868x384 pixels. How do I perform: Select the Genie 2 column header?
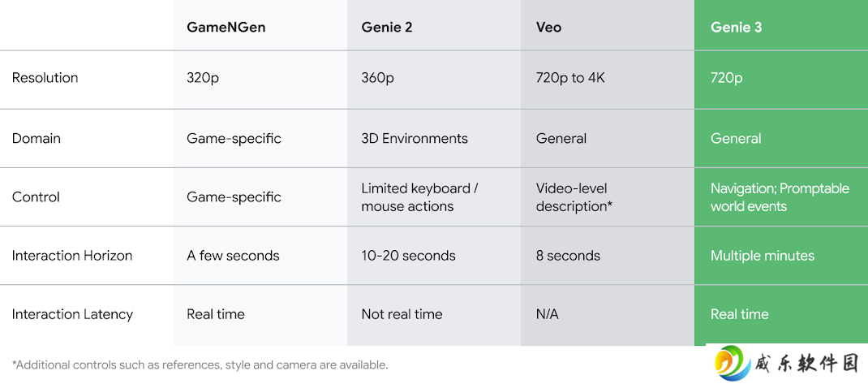point(386,27)
